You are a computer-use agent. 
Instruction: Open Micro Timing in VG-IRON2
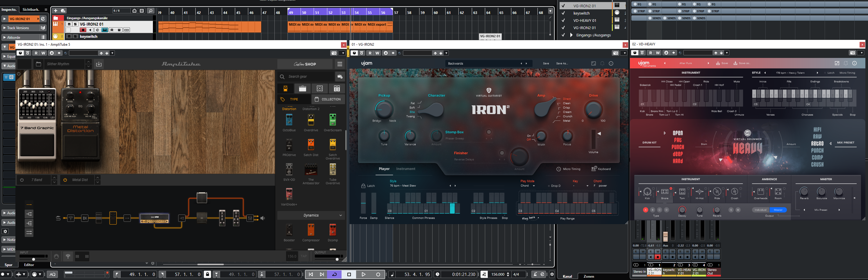point(569,169)
